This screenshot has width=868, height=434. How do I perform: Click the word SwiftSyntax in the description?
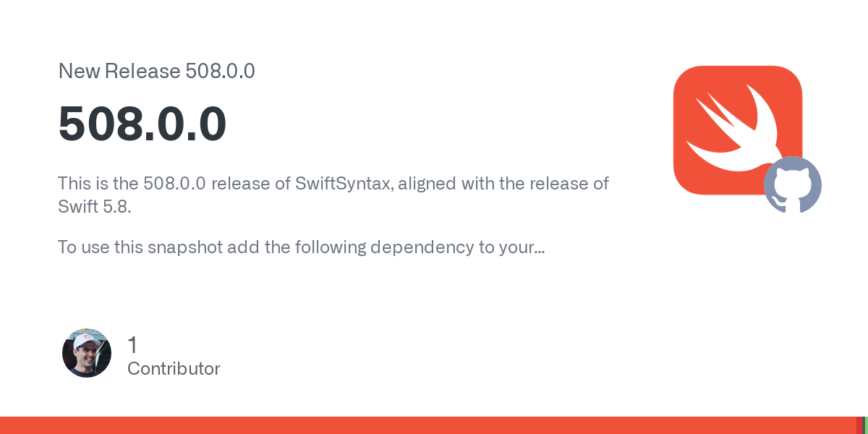click(x=344, y=184)
